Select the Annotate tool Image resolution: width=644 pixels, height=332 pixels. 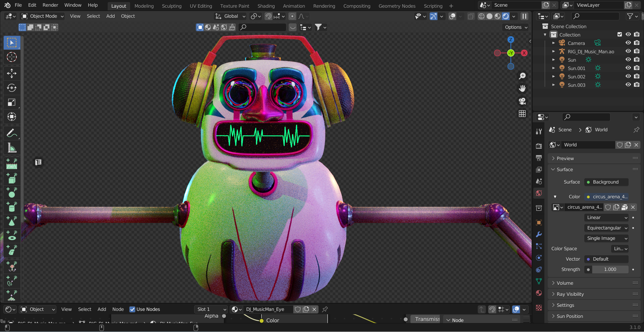12,133
